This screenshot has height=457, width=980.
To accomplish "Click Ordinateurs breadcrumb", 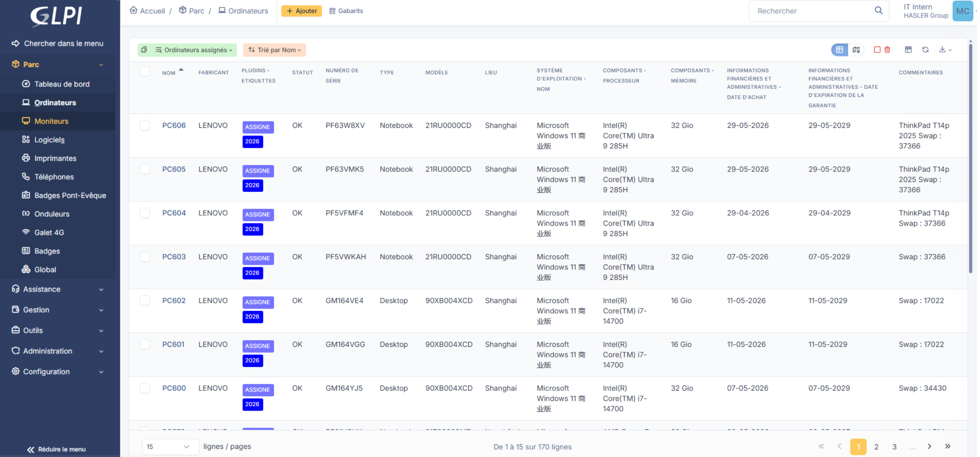I will click(243, 11).
